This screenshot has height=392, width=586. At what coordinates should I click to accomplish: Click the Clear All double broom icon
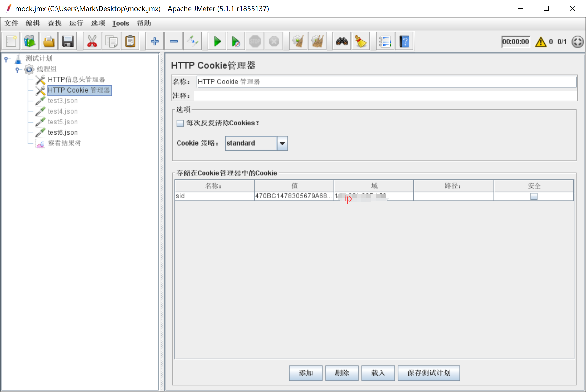(317, 41)
